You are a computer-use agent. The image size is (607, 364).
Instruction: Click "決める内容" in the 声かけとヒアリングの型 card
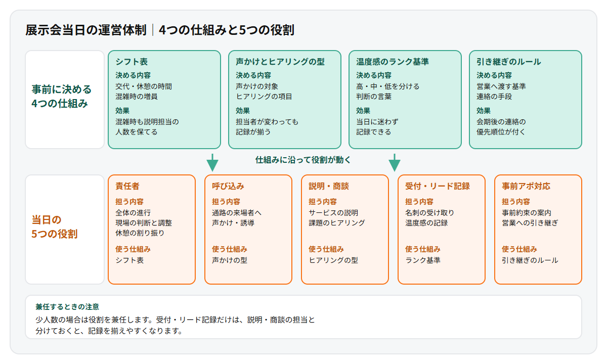click(x=253, y=75)
